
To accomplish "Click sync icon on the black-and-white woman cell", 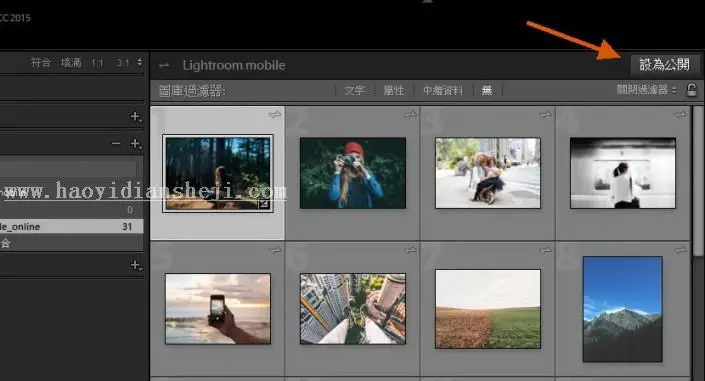I will coord(681,115).
